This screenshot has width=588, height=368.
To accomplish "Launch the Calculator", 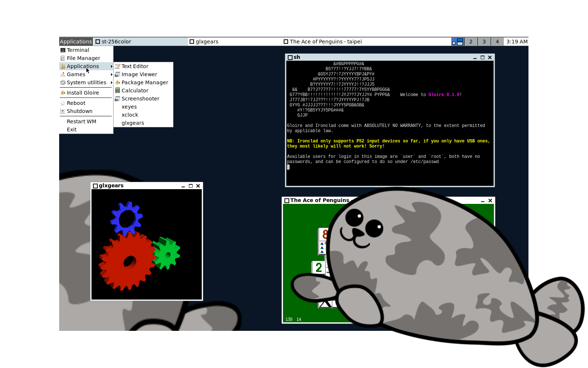I will (x=135, y=90).
